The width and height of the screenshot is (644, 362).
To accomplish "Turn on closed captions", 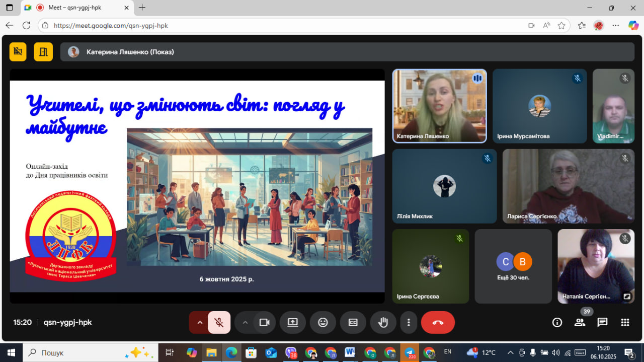I will tap(353, 323).
